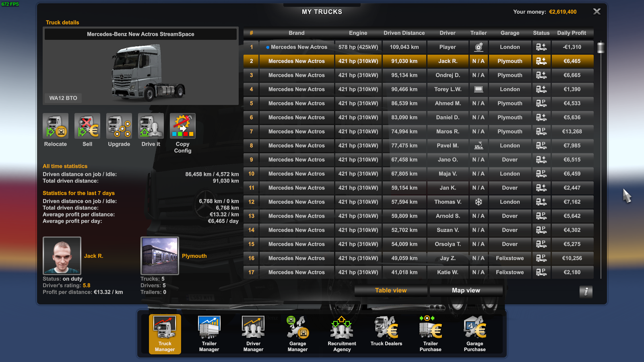Open the Trailer Manager
Screen dimensions: 644x362
coord(209,334)
